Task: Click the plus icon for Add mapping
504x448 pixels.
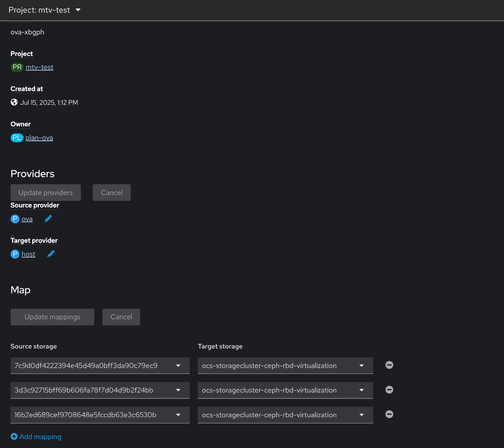Action: pos(14,437)
